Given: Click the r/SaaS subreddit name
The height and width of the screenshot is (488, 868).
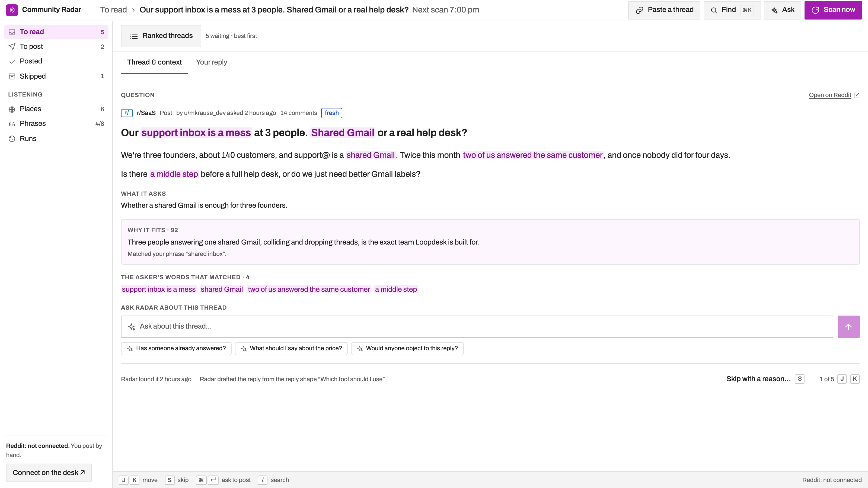Looking at the screenshot, I should (x=146, y=113).
